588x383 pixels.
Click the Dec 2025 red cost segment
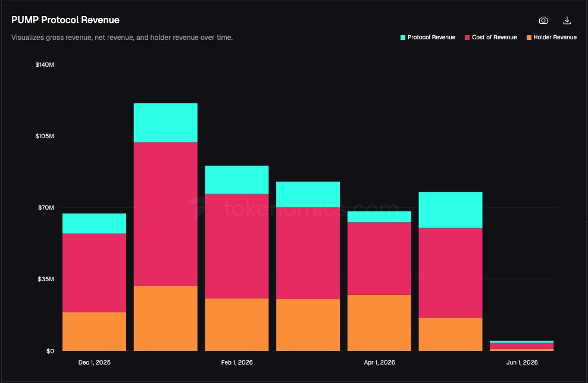[94, 273]
